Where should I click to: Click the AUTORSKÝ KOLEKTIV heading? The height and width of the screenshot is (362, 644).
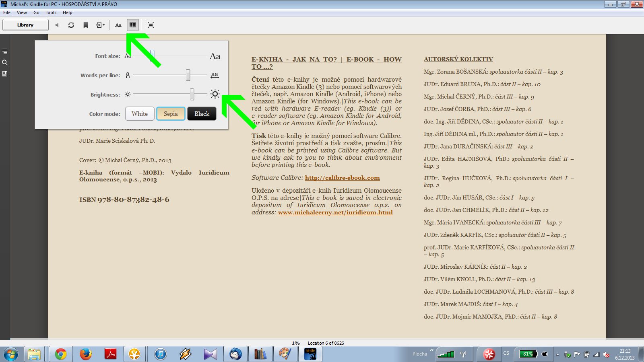click(x=458, y=59)
